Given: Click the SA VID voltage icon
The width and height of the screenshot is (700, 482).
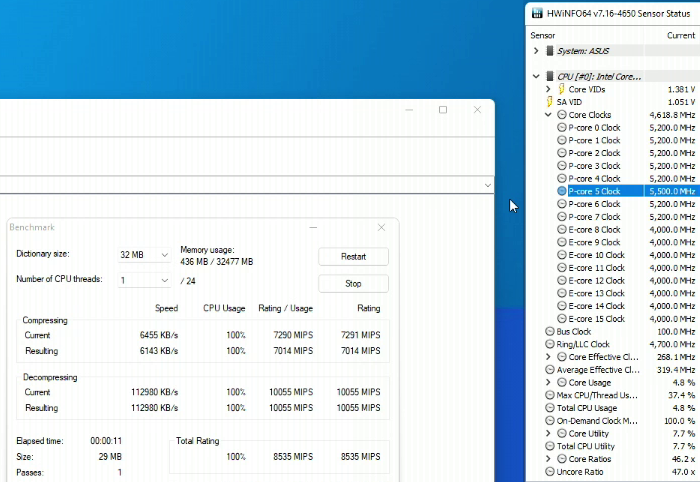Looking at the screenshot, I should coord(549,102).
